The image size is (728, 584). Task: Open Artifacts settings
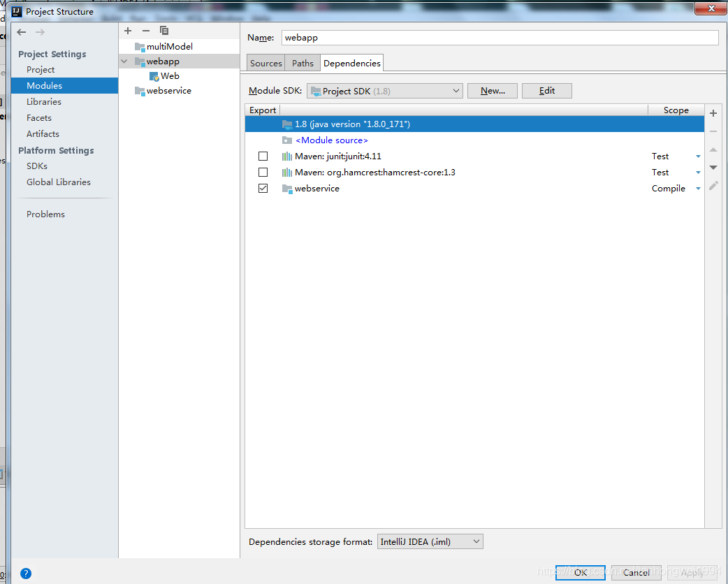click(43, 133)
